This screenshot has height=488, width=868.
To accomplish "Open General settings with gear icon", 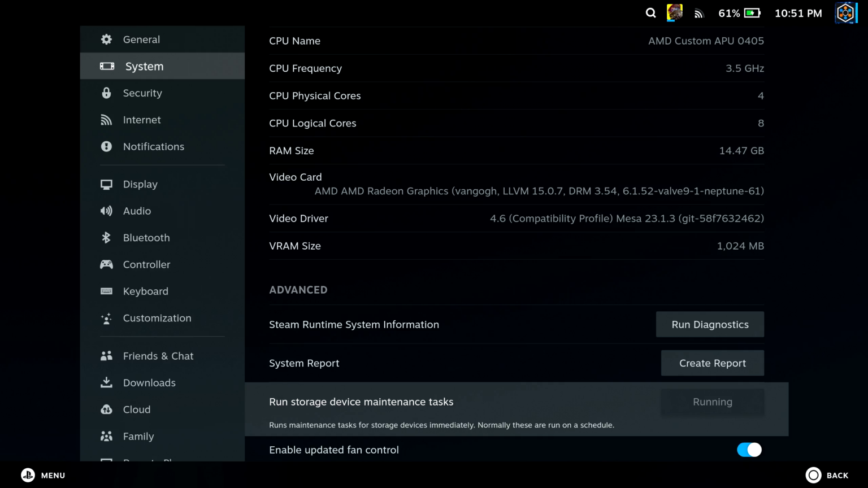I will pyautogui.click(x=106, y=40).
